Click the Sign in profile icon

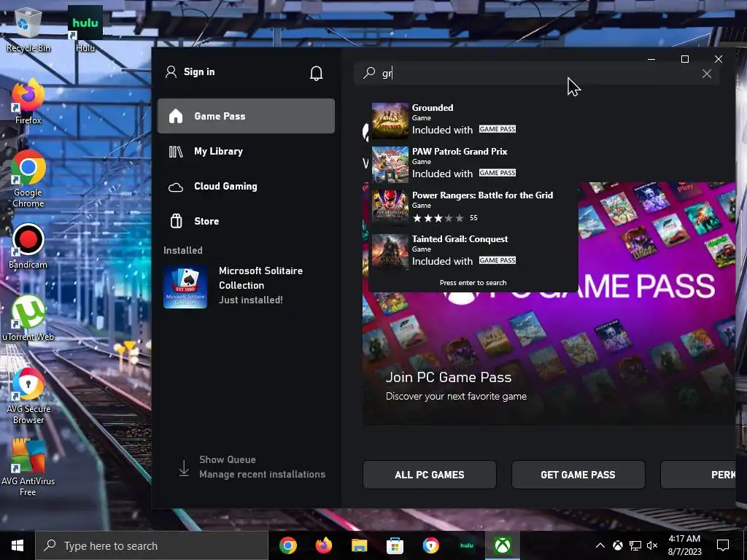171,72
